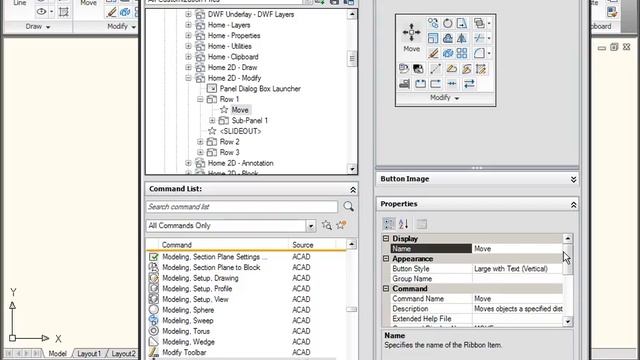The image size is (640, 360).
Task: Select the Rotate icon in panel preview
Action: pos(448,23)
